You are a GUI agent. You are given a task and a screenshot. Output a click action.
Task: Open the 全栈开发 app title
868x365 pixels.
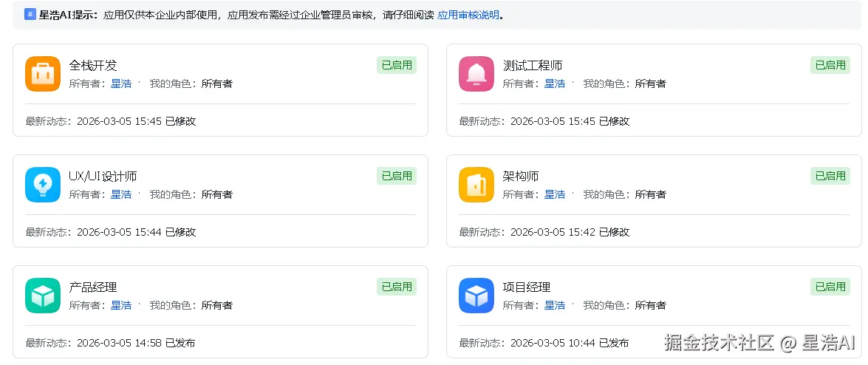click(x=93, y=65)
